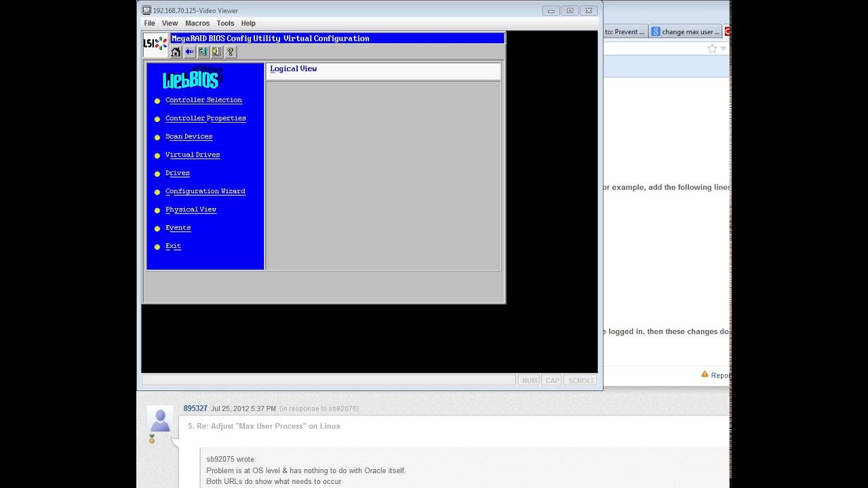Image resolution: width=868 pixels, height=488 pixels.
Task: Click the Video Viewer title bar icon
Action: pos(146,10)
